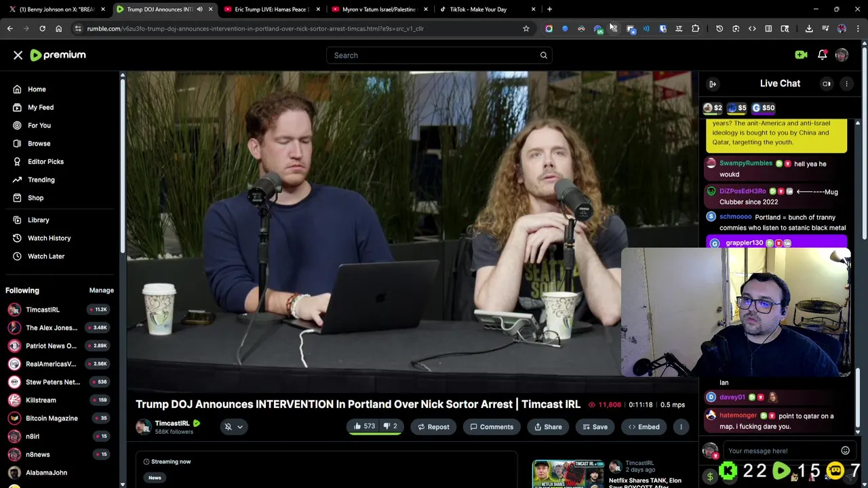Screen dimensions: 868x488
Task: Click hatemonger username in chat
Action: pyautogui.click(x=738, y=415)
